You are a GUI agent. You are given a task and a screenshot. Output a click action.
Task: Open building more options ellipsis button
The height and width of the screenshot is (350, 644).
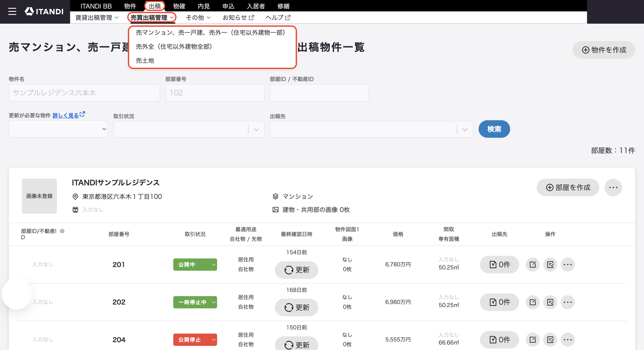pos(613,187)
